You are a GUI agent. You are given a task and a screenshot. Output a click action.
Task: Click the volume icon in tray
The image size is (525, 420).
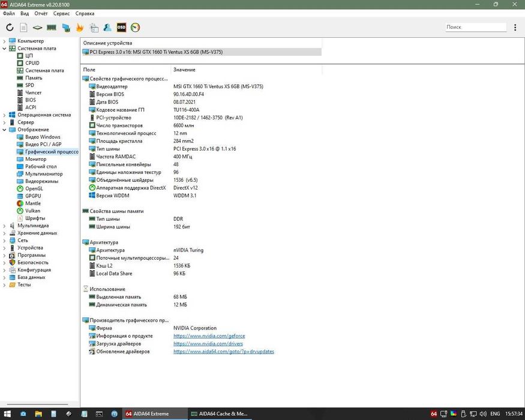tap(483, 414)
